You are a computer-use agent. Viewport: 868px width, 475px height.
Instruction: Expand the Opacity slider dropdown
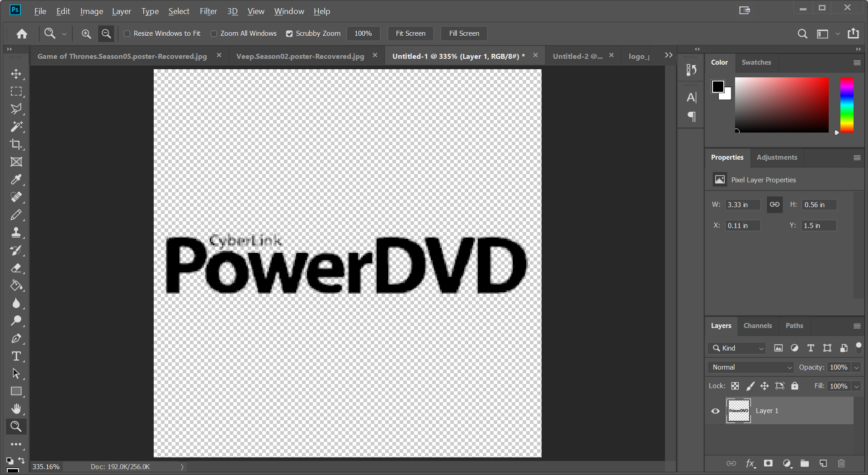coord(856,367)
